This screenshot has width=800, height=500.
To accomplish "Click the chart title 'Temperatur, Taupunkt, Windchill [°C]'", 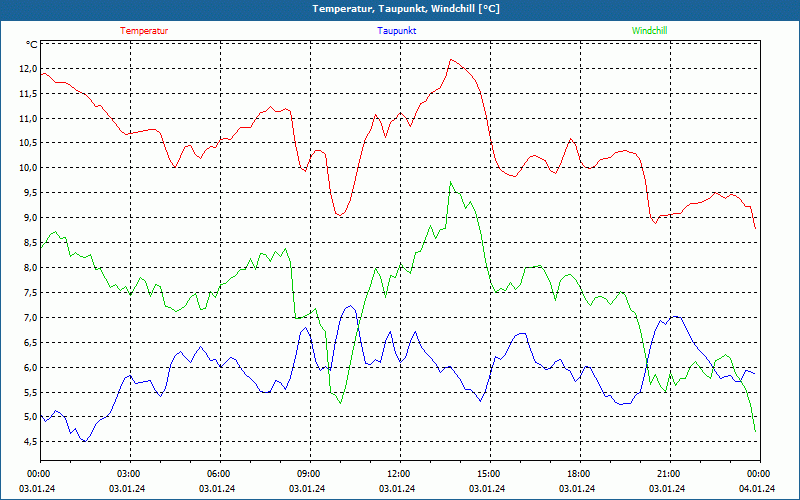I will 406,9.
